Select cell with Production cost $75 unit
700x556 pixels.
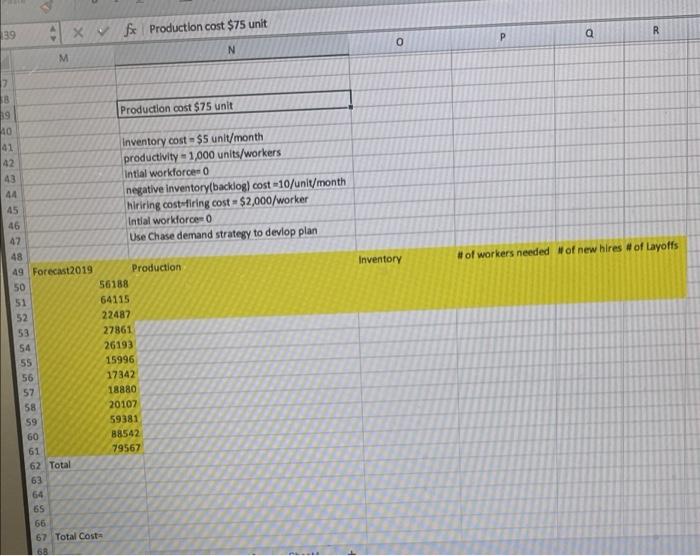point(234,106)
